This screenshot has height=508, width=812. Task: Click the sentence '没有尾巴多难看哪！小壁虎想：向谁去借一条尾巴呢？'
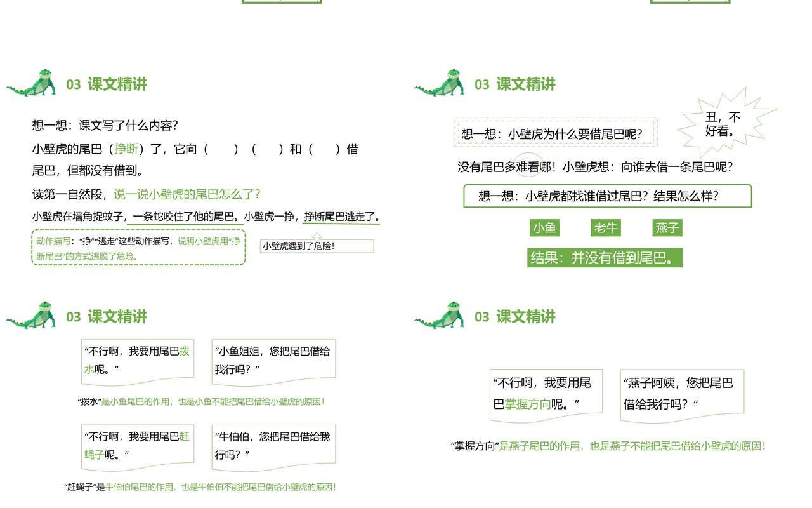pos(595,167)
